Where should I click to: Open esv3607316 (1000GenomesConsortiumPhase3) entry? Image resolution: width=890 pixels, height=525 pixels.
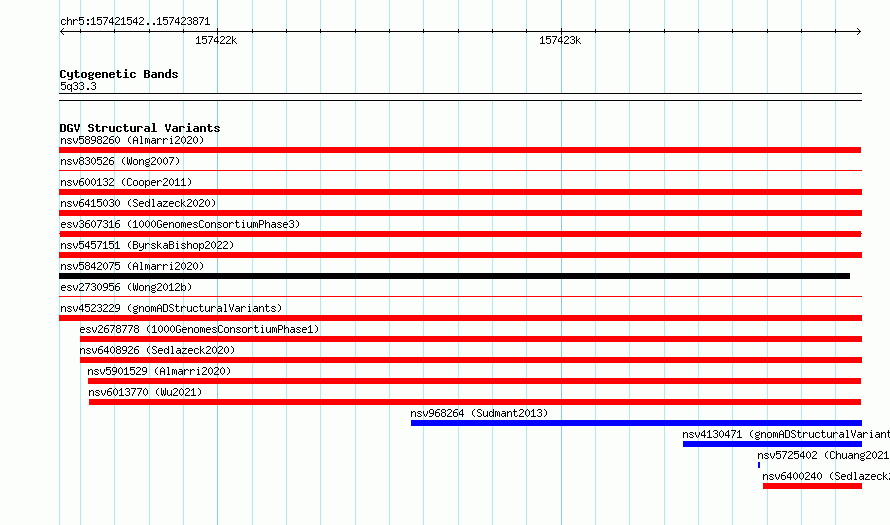pos(180,224)
